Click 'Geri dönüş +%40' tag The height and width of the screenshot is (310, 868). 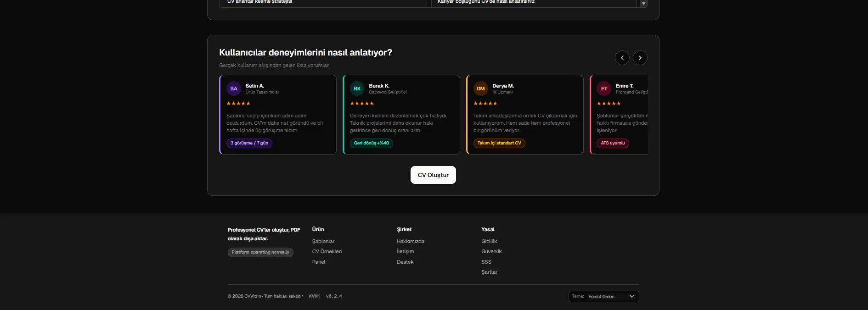[x=372, y=143]
